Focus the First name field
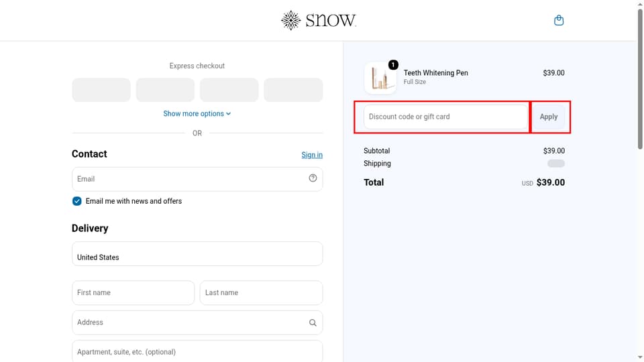Viewport: 644px width, 362px height. point(133,293)
